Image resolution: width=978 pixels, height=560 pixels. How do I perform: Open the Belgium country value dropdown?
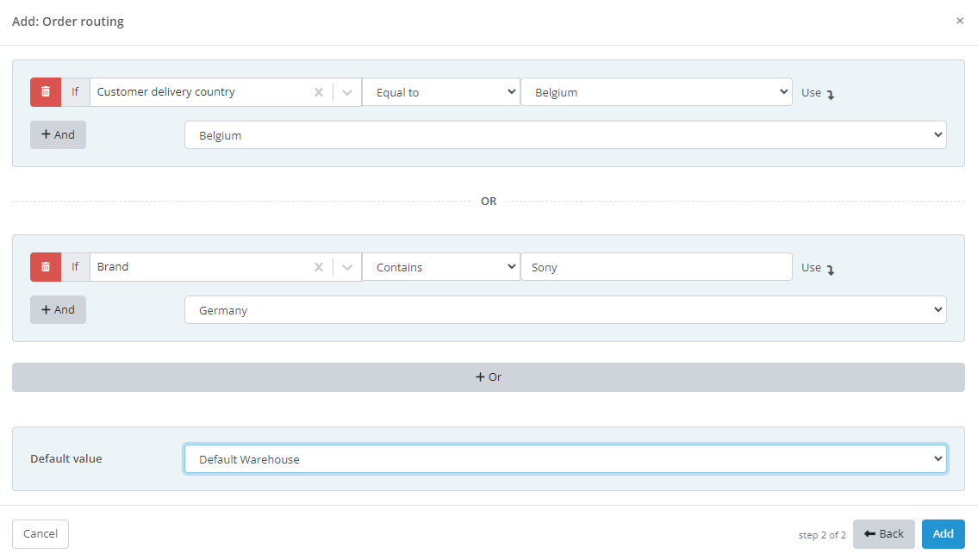coord(656,92)
